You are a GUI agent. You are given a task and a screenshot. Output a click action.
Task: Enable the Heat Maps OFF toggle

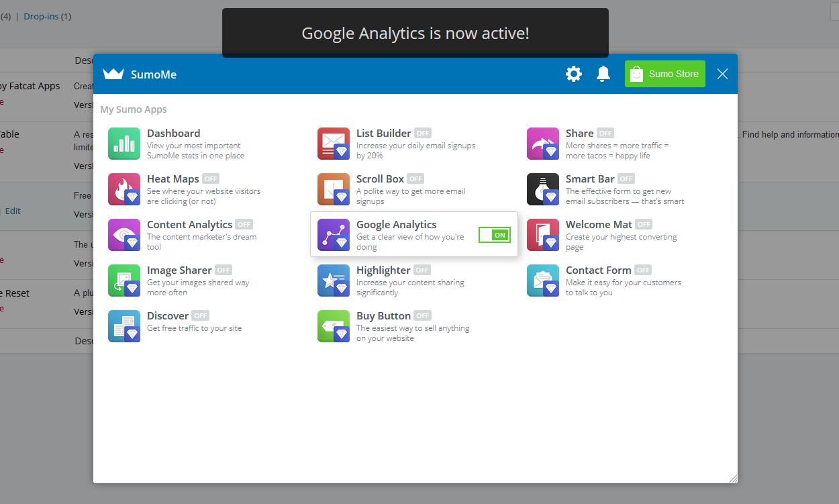pos(211,179)
